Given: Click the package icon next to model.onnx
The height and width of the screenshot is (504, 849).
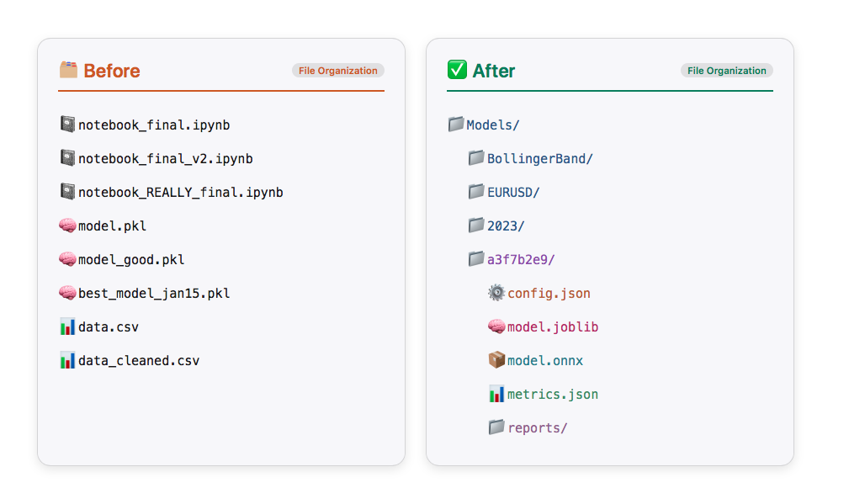Looking at the screenshot, I should pos(496,360).
